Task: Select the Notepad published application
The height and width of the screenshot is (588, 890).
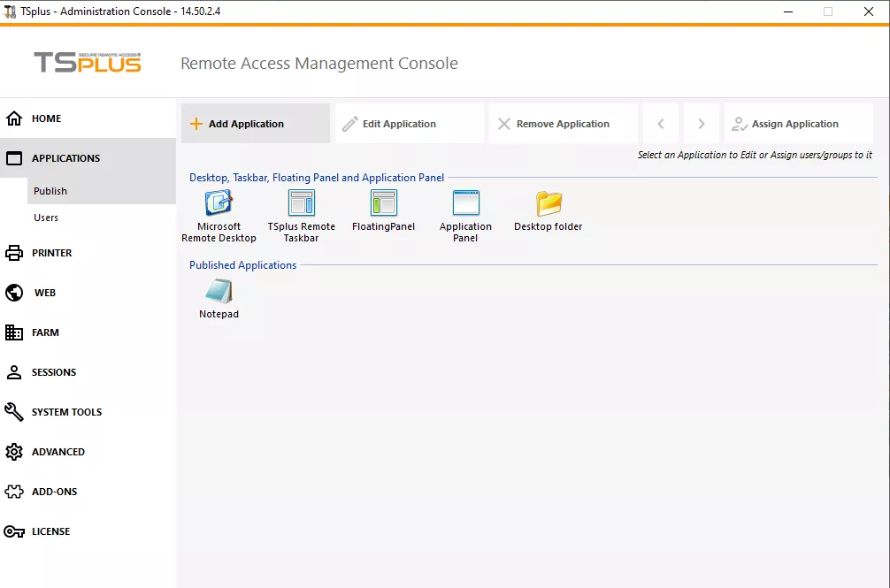Action: point(219,293)
